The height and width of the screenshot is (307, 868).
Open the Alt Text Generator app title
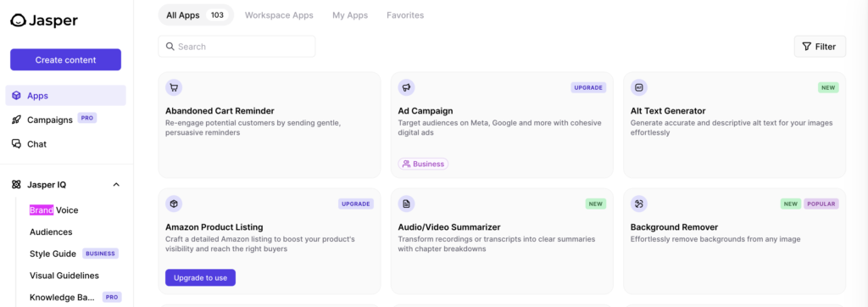(668, 111)
